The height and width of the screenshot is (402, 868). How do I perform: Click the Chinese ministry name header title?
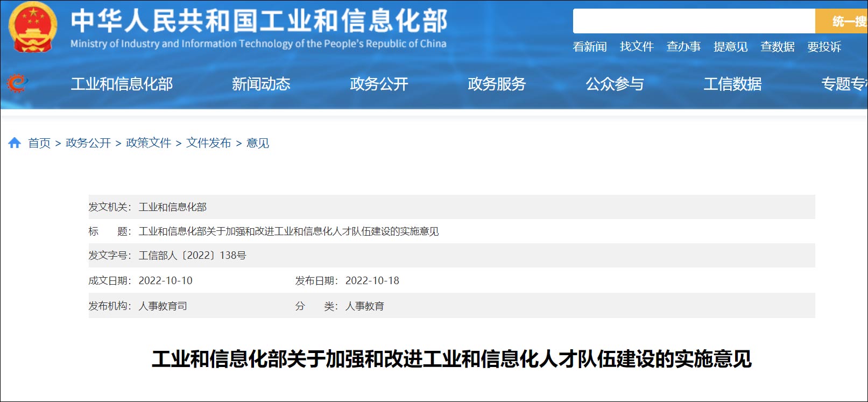tap(259, 20)
